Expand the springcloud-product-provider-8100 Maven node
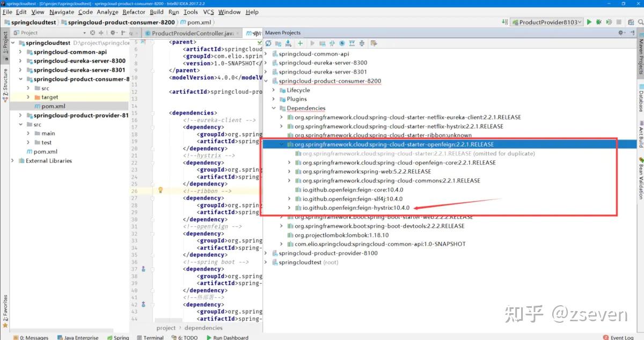Screen dimensions: 644x340 [265, 253]
